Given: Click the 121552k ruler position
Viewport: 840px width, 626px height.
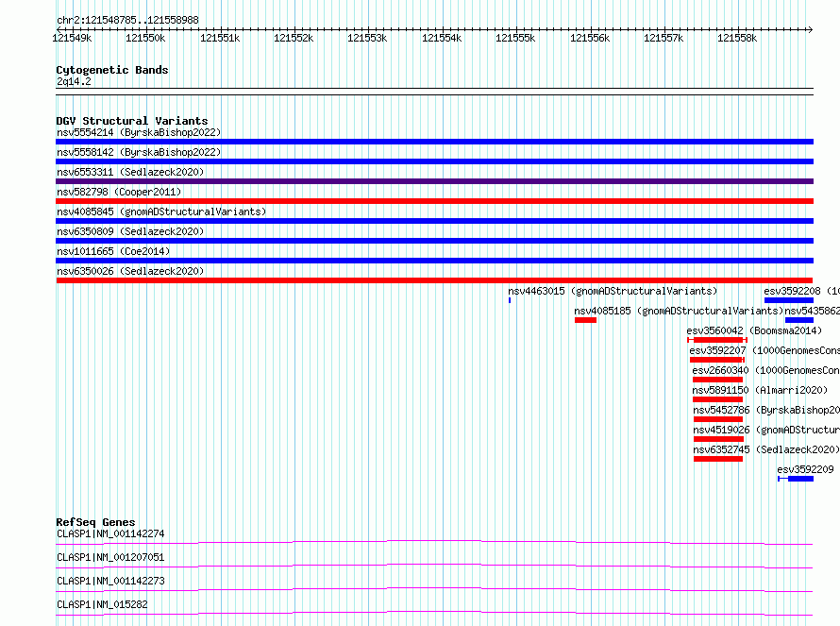Looking at the screenshot, I should [294, 38].
